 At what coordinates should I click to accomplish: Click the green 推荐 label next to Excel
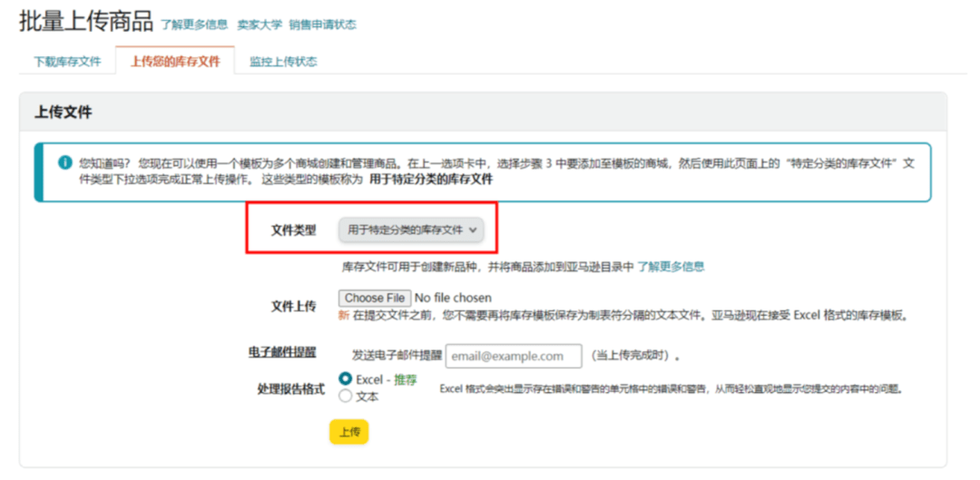(405, 379)
